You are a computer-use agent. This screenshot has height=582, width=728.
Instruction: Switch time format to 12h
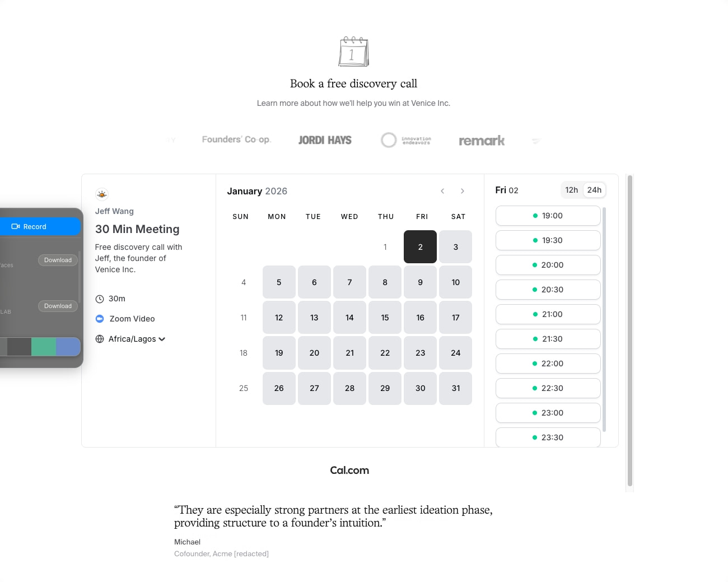point(572,190)
